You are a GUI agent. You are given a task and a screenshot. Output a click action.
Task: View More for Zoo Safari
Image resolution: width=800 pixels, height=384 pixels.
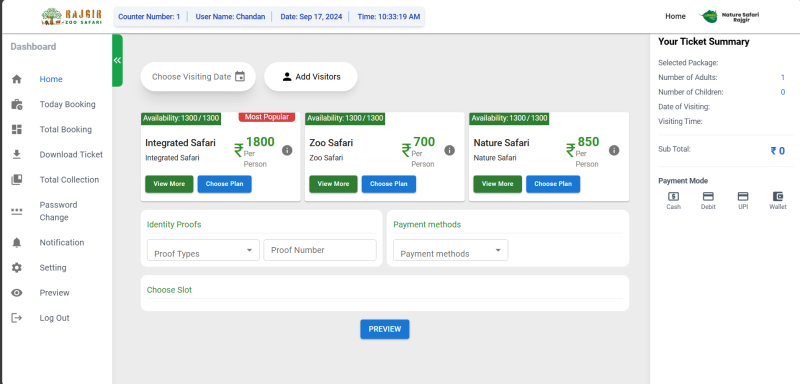click(334, 184)
